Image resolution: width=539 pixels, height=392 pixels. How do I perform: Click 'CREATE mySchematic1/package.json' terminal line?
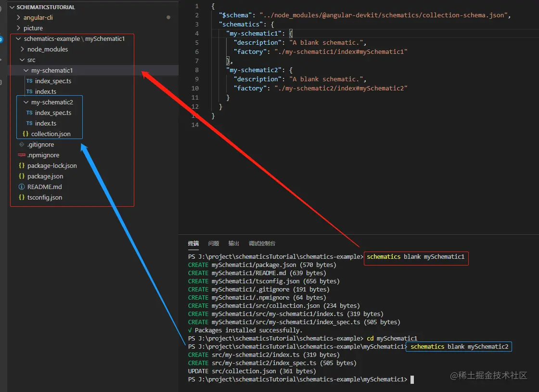click(262, 265)
